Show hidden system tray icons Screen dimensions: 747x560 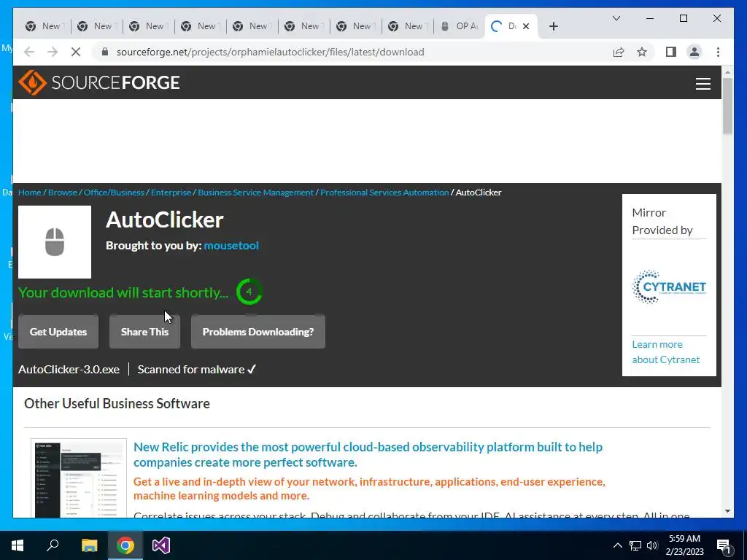[x=617, y=545]
